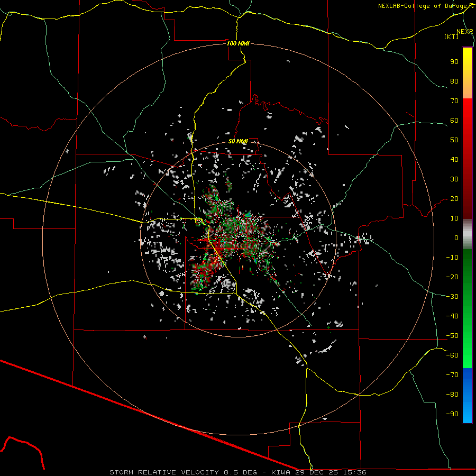Viewport: 476px width, 476px height.
Task: Click the -20 knot scale label
Action: [452, 277]
